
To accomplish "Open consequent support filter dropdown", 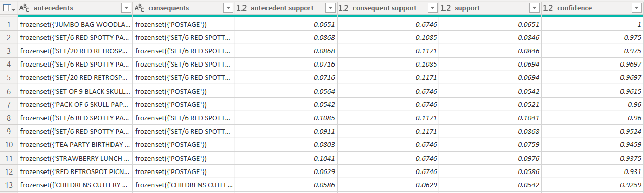I will [432, 8].
